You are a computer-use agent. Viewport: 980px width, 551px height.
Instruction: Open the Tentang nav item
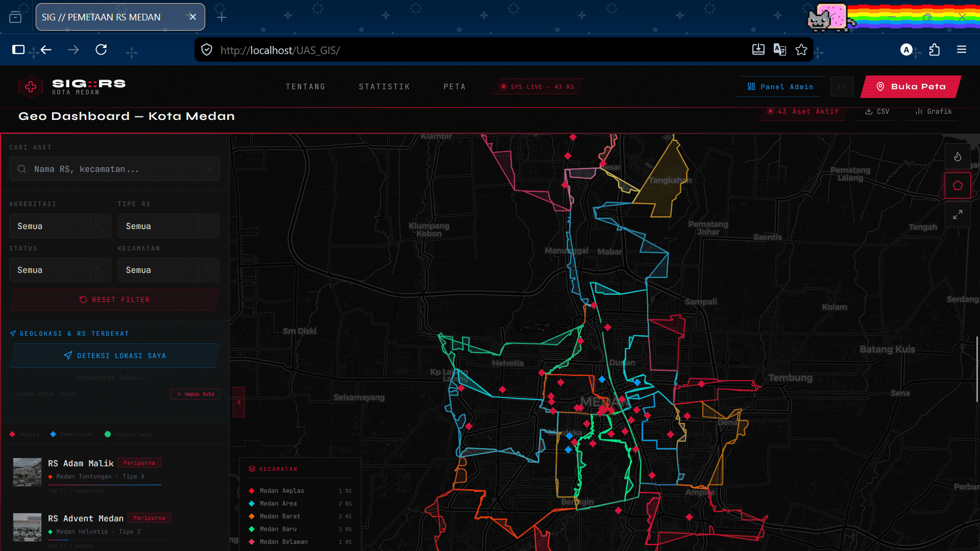305,87
